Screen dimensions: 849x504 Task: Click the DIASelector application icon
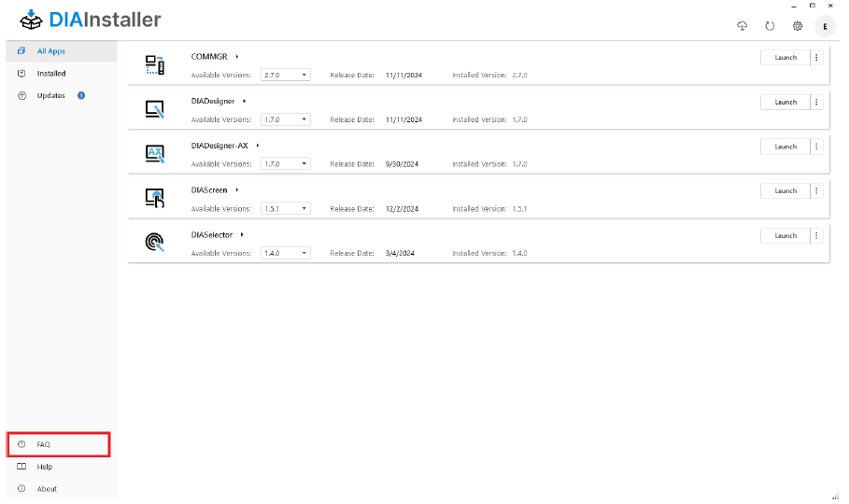[155, 243]
